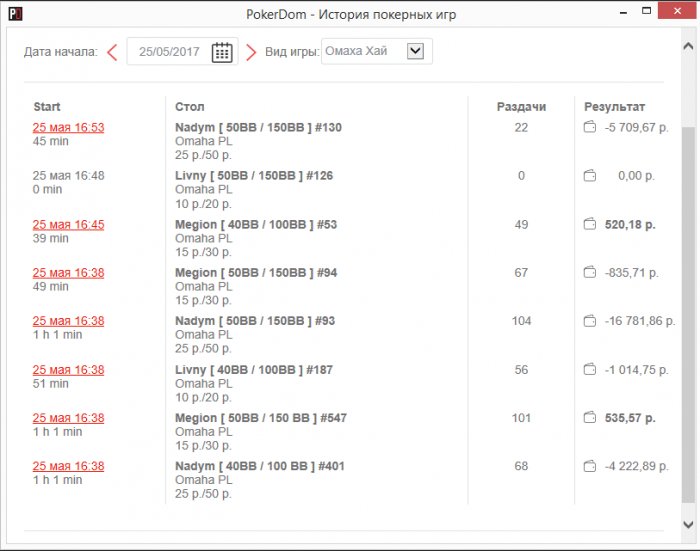Maximize the PokerDom history window
700x551 pixels.
click(646, 11)
